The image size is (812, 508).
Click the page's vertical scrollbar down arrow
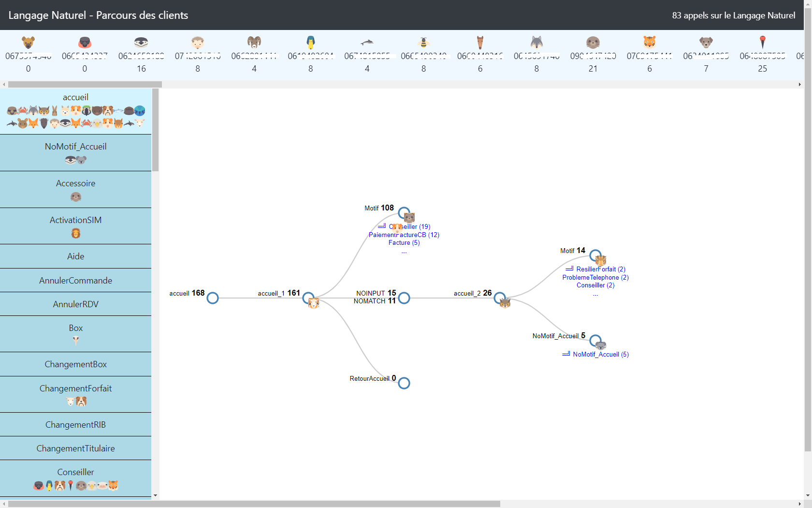tap(808, 496)
